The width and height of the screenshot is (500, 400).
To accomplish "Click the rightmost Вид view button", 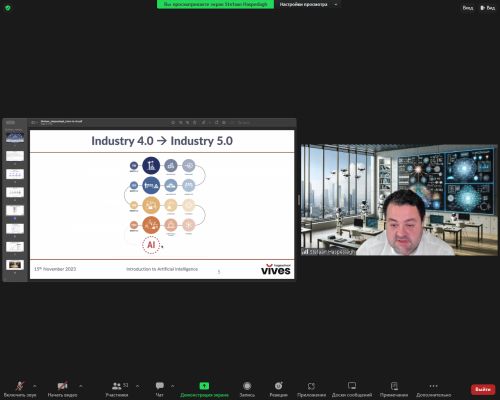I will [x=487, y=8].
